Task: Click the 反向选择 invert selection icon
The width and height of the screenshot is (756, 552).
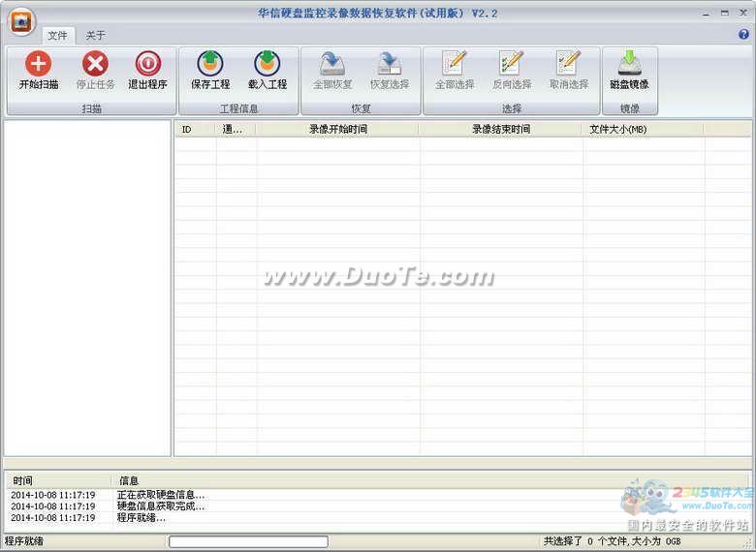Action: click(x=512, y=63)
